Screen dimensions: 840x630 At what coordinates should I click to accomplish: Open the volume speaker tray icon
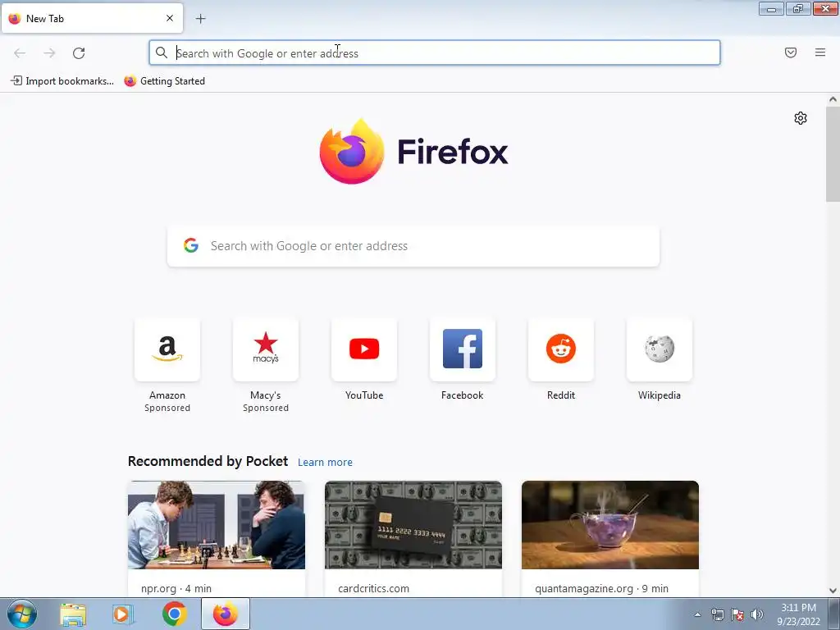(x=756, y=614)
